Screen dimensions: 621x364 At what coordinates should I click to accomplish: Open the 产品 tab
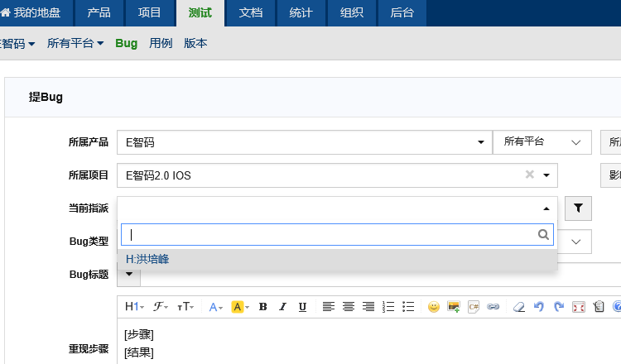[99, 12]
